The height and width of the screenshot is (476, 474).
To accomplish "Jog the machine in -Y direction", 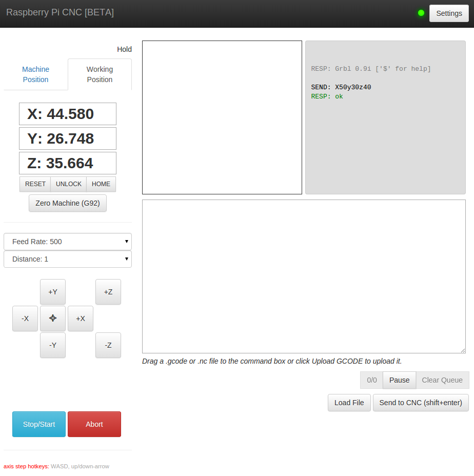I will click(53, 345).
